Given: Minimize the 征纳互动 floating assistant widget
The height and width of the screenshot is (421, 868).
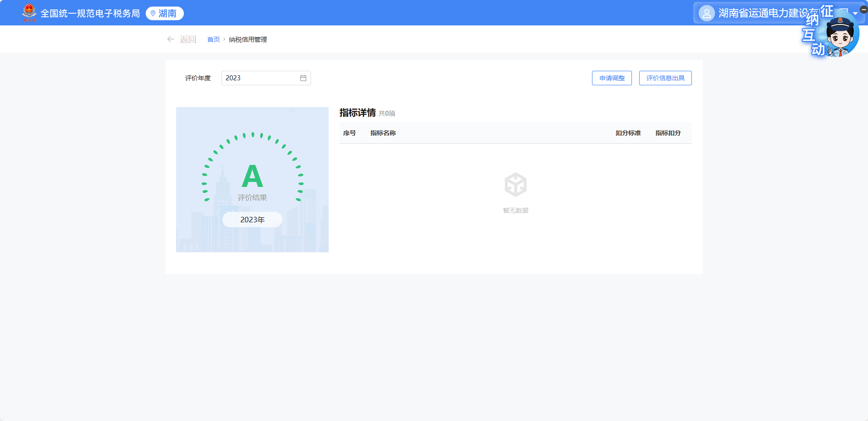Looking at the screenshot, I should pyautogui.click(x=863, y=10).
